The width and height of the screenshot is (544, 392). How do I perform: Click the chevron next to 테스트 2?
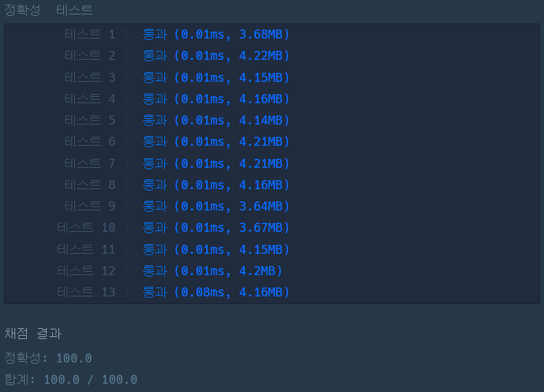pos(127,56)
